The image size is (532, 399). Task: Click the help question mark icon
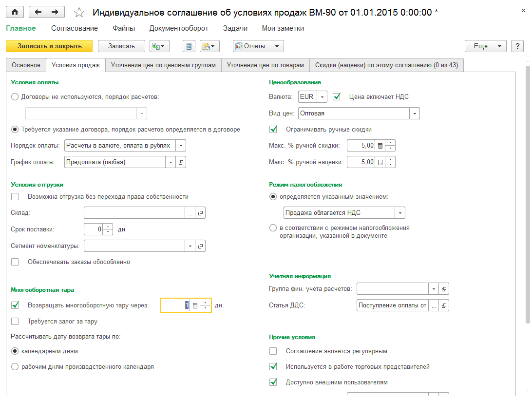click(517, 46)
